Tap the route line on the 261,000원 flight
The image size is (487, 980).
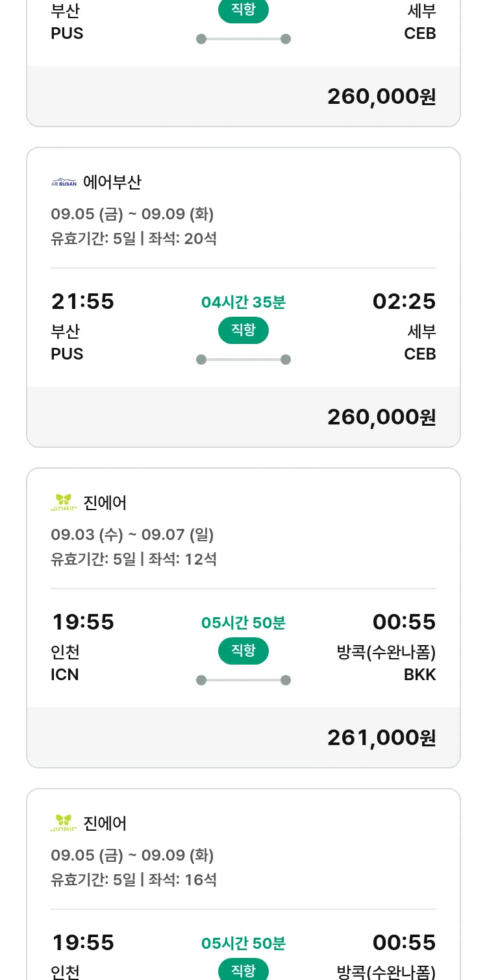pos(243,680)
